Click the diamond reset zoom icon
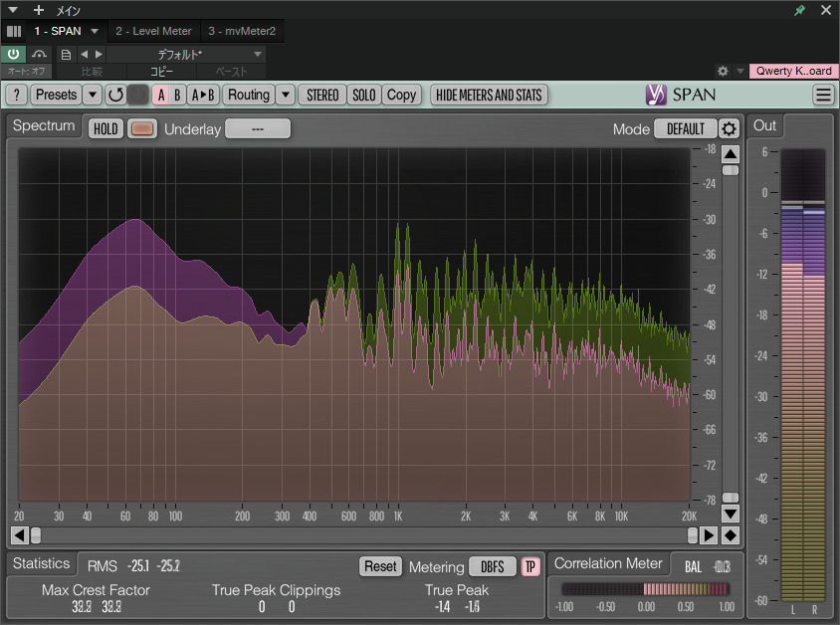The width and height of the screenshot is (840, 625). (731, 534)
